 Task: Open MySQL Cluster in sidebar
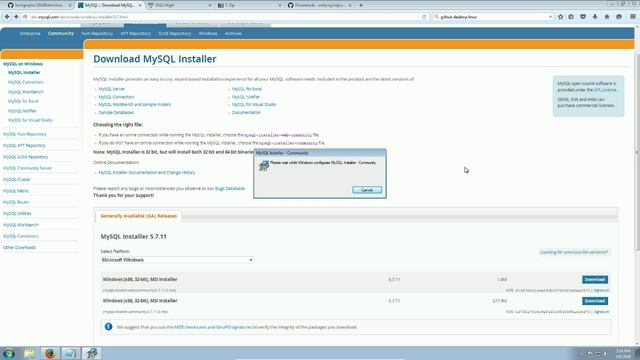click(17, 180)
